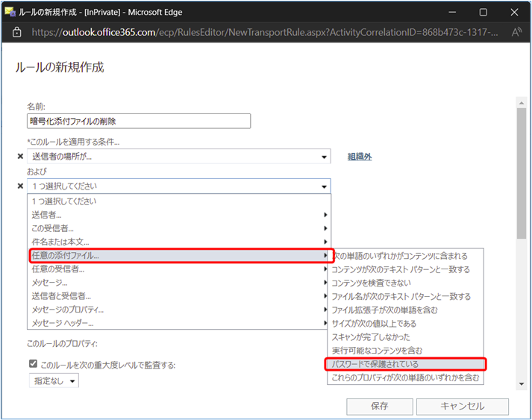
Task: Click the lock icon in the address bar
Action: click(16, 32)
